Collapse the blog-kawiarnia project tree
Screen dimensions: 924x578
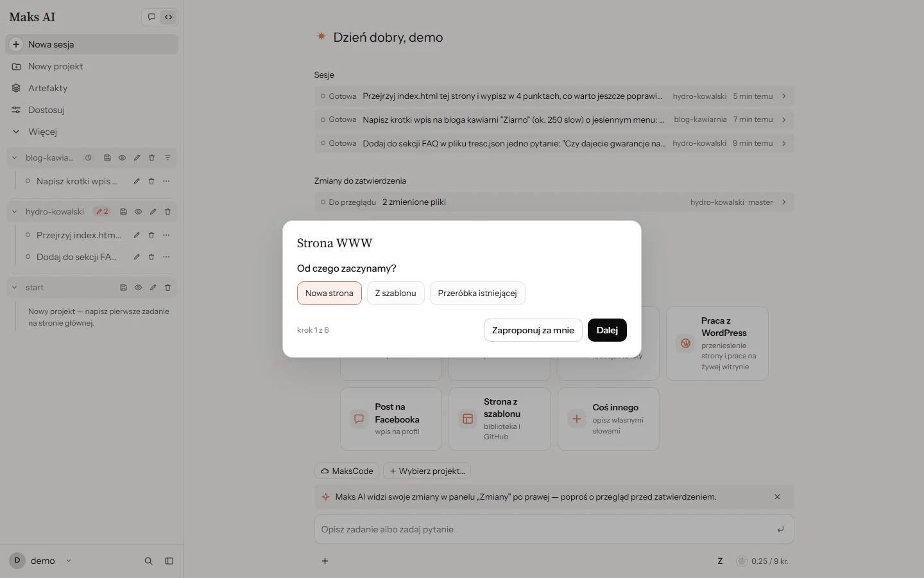click(x=14, y=158)
